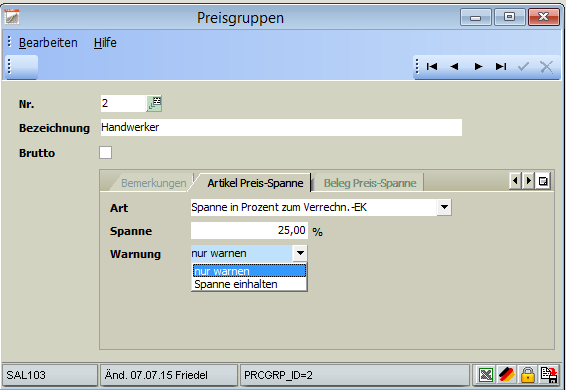This screenshot has width=566, height=390.
Task: Toggle the Brutto checkbox
Action: pyautogui.click(x=105, y=152)
